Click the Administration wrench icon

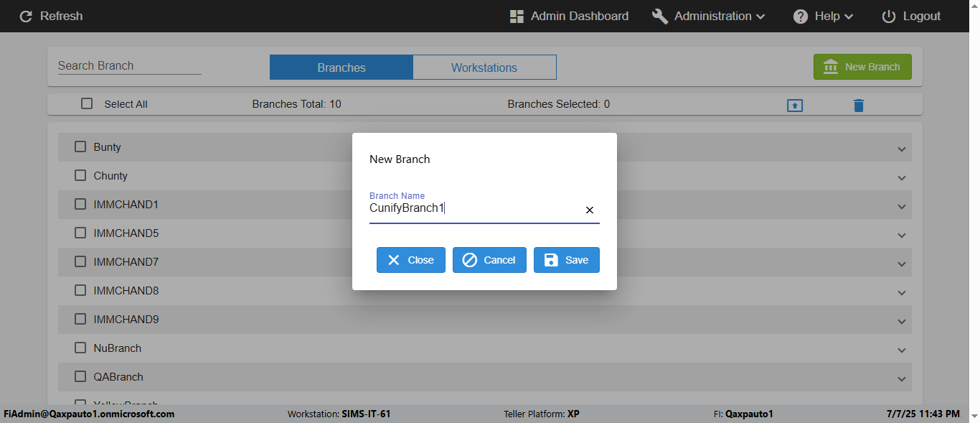(660, 16)
